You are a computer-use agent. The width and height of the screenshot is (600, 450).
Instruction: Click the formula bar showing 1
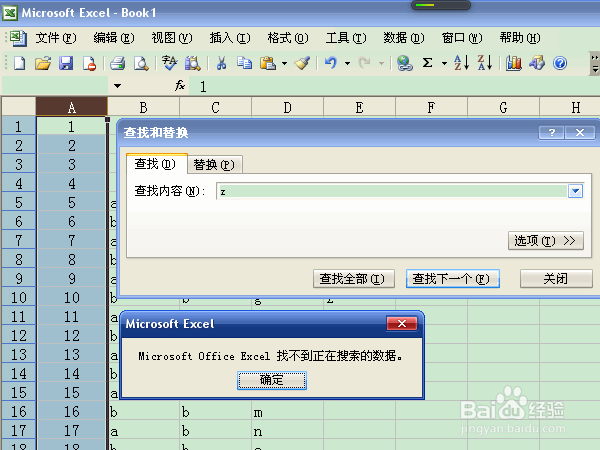point(394,86)
